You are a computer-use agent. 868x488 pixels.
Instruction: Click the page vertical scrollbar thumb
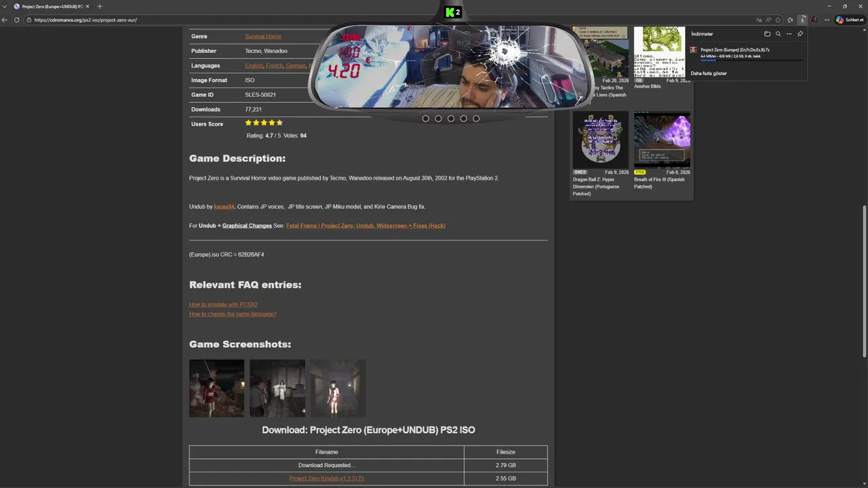click(x=864, y=280)
